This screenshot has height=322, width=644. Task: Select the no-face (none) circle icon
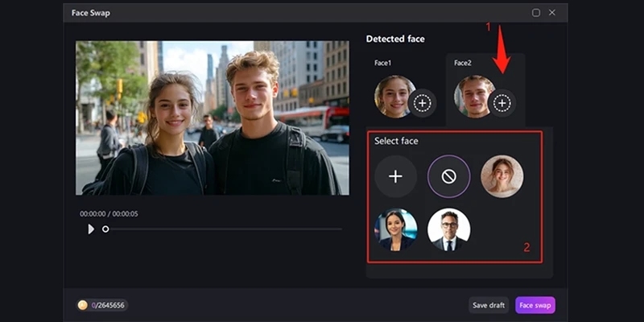coord(448,176)
